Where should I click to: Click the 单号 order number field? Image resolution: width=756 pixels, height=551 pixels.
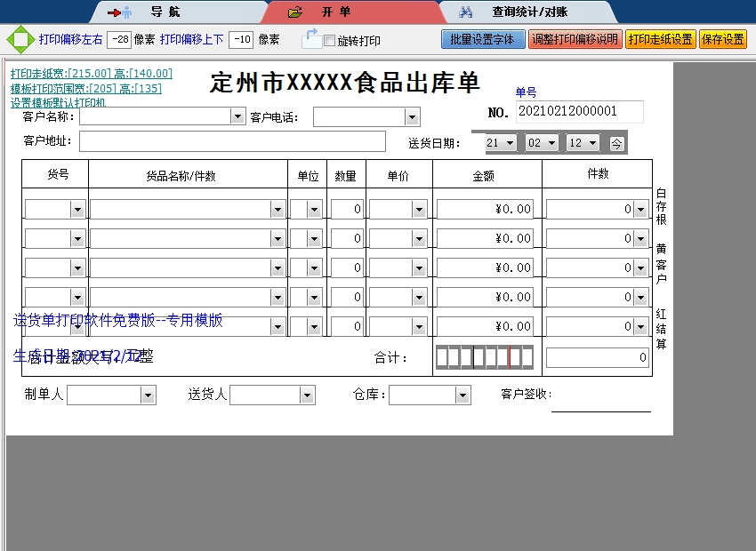pos(578,112)
